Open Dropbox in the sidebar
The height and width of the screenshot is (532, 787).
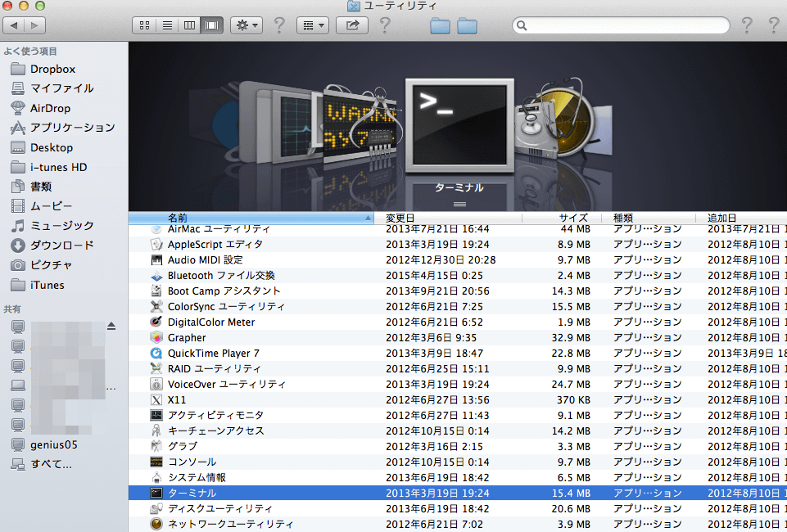point(52,69)
